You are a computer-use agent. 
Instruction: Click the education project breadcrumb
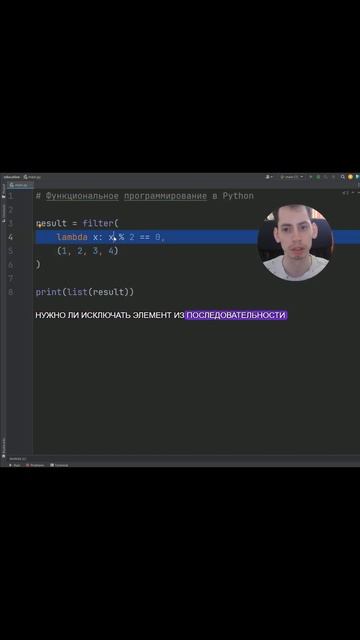tap(11, 177)
